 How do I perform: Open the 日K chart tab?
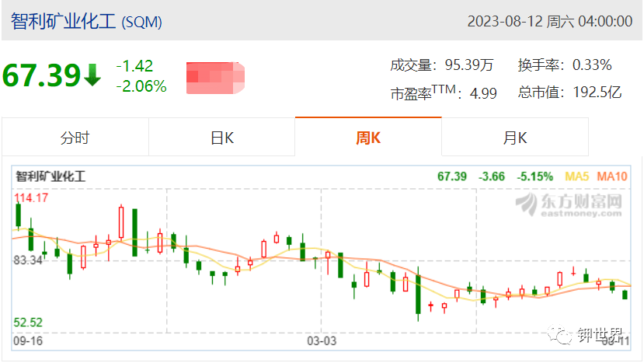click(221, 138)
